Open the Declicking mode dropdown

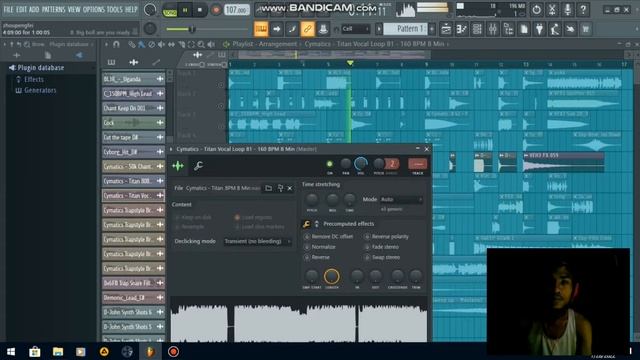click(257, 241)
